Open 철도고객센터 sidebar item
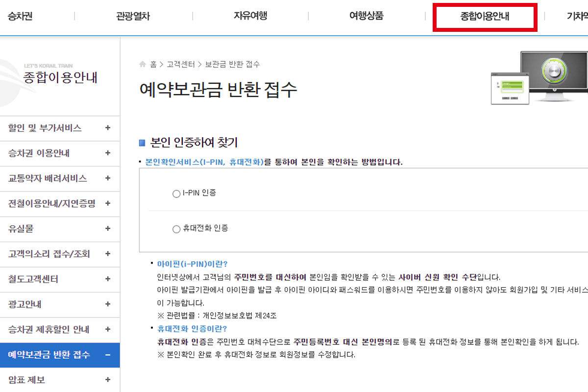The image size is (588, 392). coord(33,279)
